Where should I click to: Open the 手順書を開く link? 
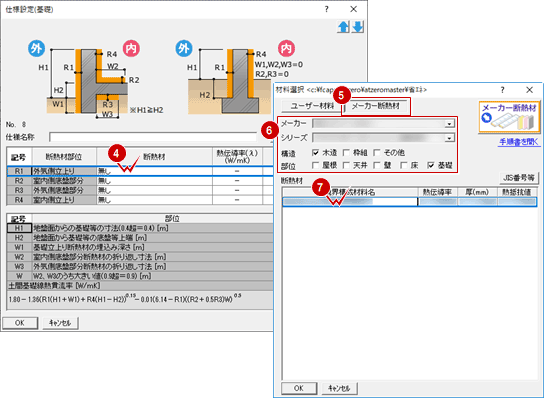pos(519,142)
